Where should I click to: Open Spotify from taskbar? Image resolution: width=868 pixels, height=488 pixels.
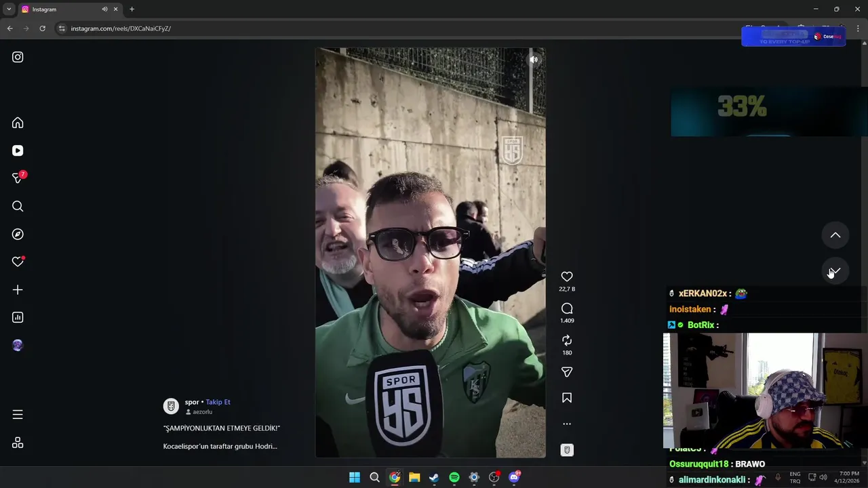454,477
